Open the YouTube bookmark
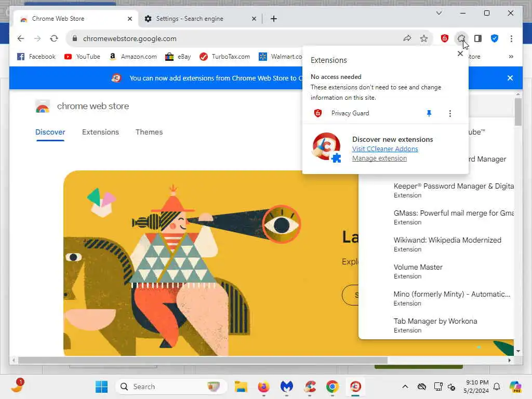The width and height of the screenshot is (532, 399). coord(82,57)
